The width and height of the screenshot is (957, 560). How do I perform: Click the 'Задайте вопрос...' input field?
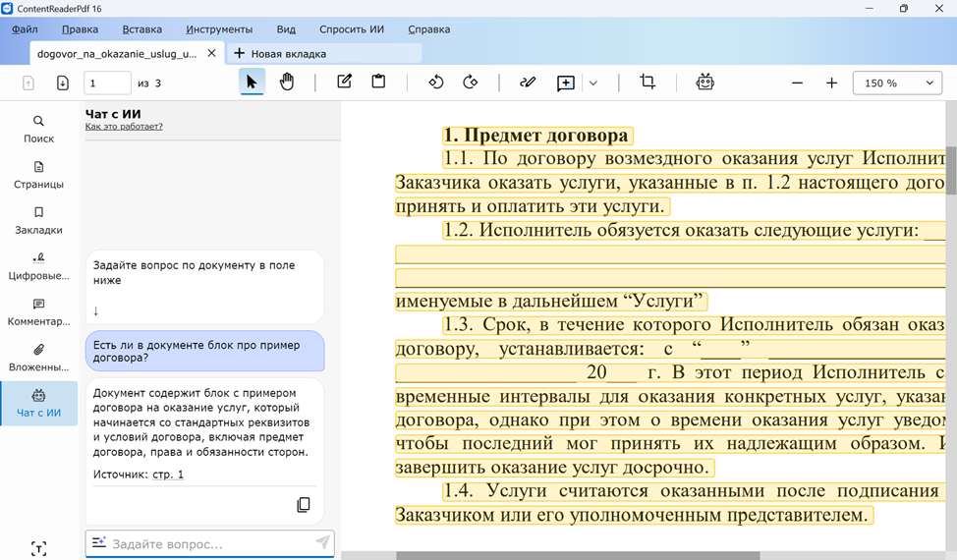tap(208, 543)
